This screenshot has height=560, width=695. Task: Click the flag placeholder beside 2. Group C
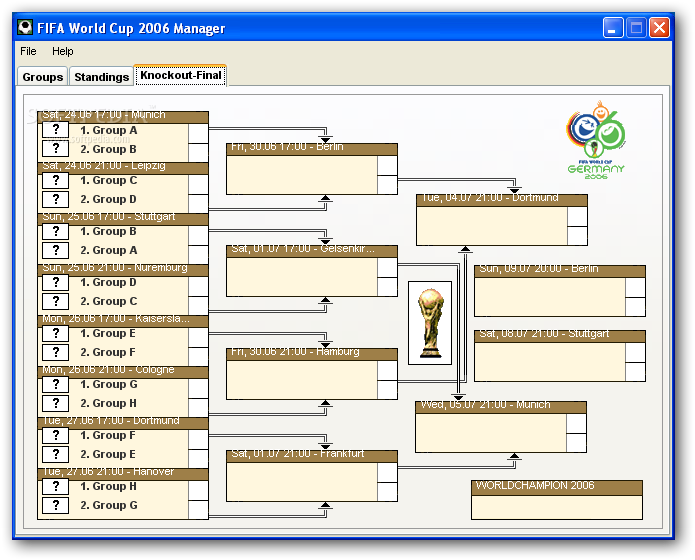pyautogui.click(x=55, y=302)
